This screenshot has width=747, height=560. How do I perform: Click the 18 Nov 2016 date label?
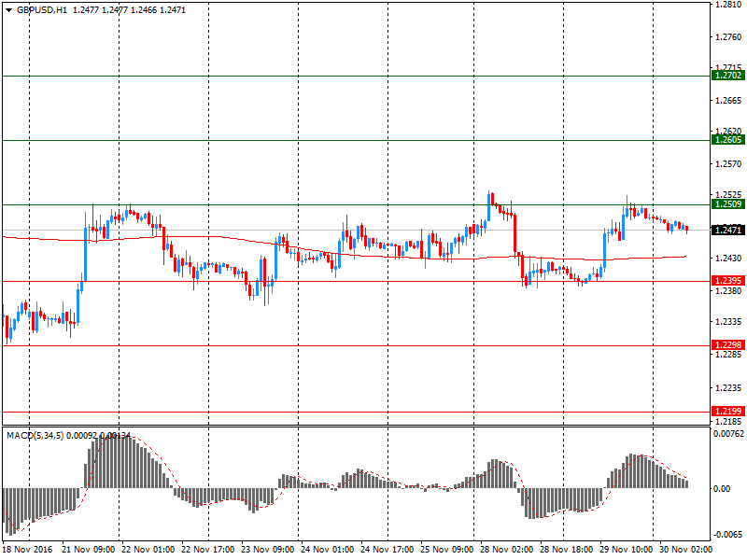[x=27, y=549]
